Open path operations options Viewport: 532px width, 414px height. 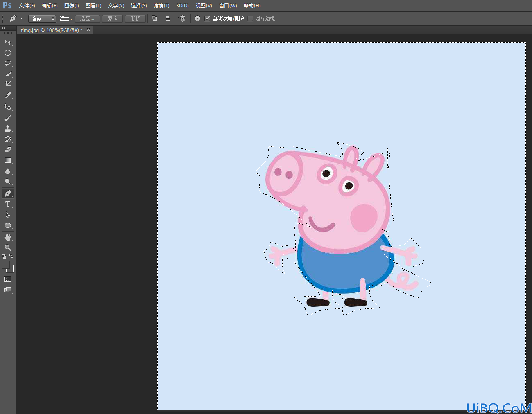click(x=154, y=18)
